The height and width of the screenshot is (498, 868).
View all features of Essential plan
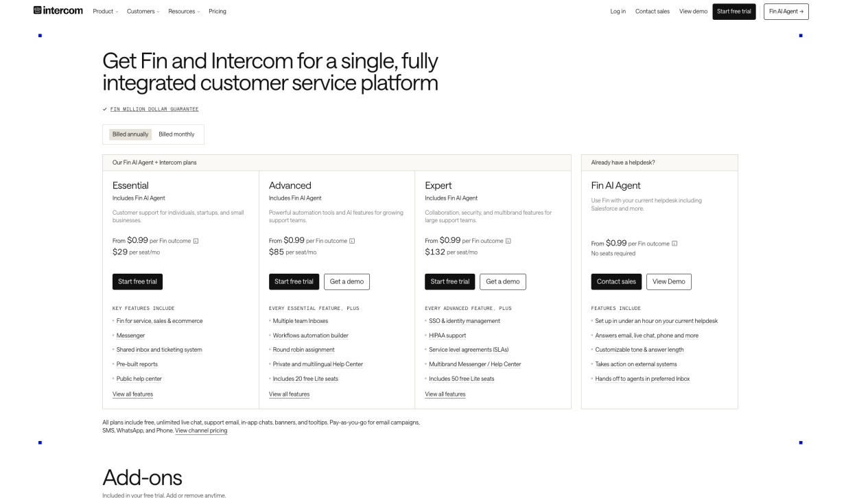tap(132, 394)
